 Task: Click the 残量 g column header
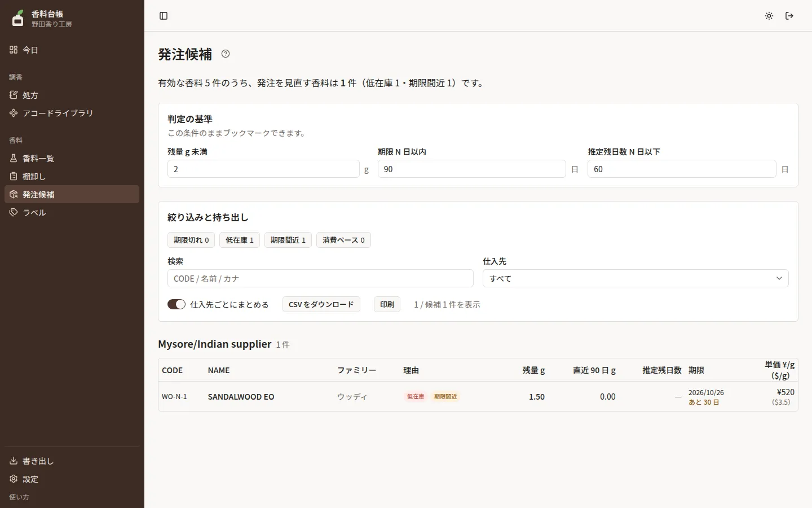click(533, 370)
